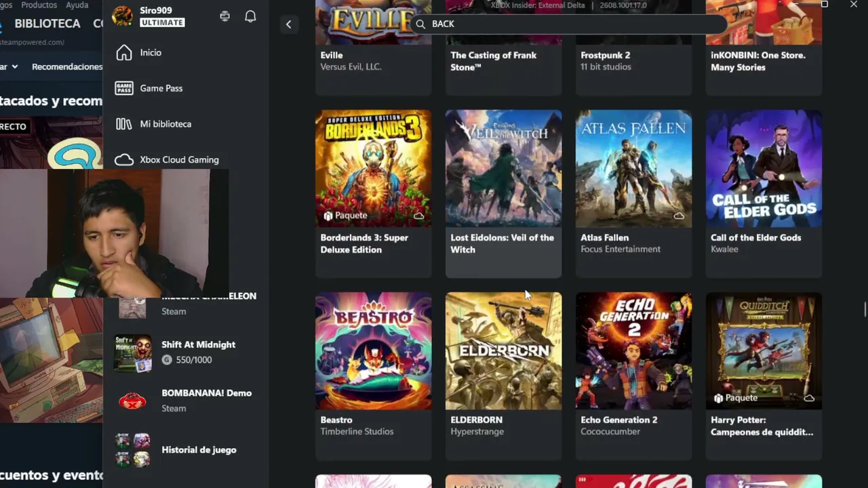
Task: Open the Siro909 profile avatar
Action: [122, 16]
